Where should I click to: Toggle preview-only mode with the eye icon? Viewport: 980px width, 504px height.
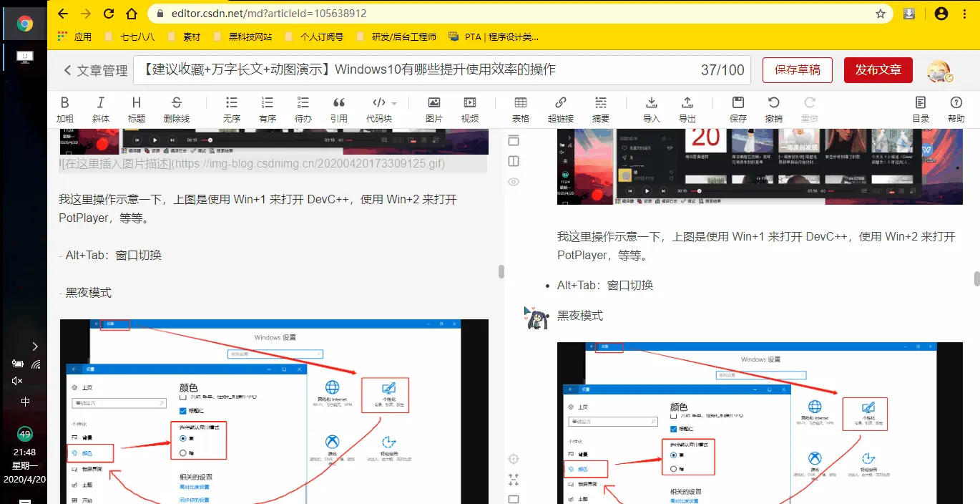point(513,182)
